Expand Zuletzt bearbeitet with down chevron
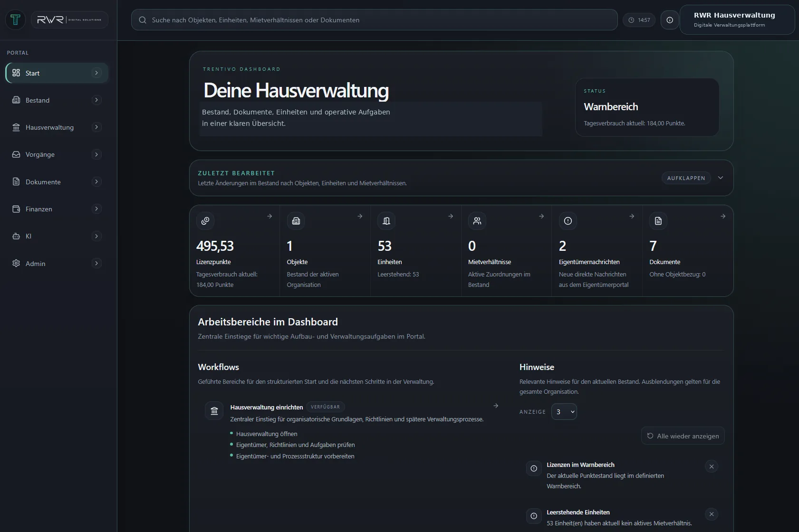This screenshot has height=532, width=799. [x=721, y=178]
